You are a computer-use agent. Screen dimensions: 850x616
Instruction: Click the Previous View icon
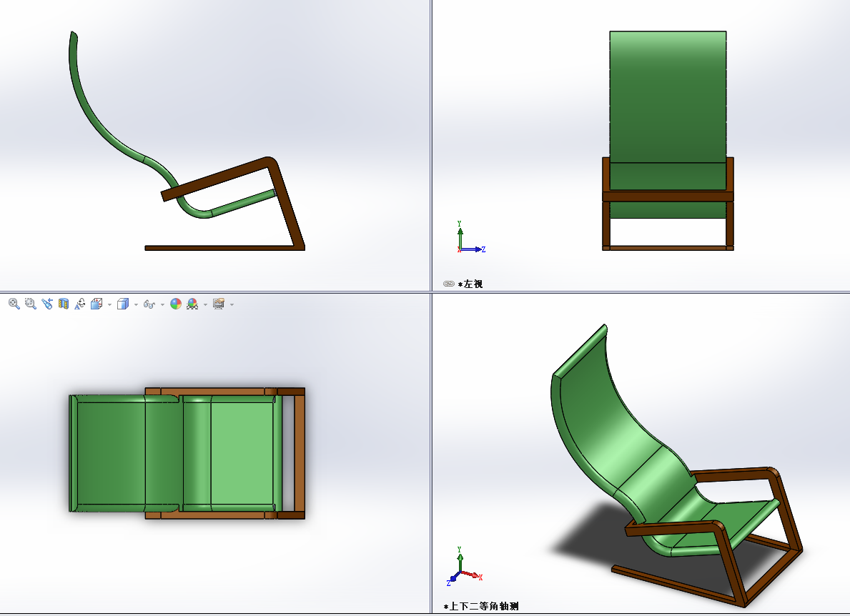[47, 304]
